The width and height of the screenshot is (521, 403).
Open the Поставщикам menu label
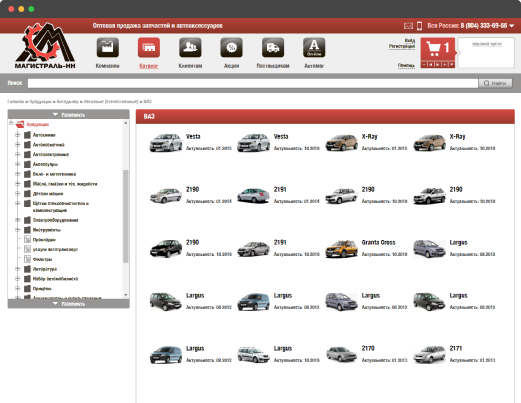(x=273, y=66)
